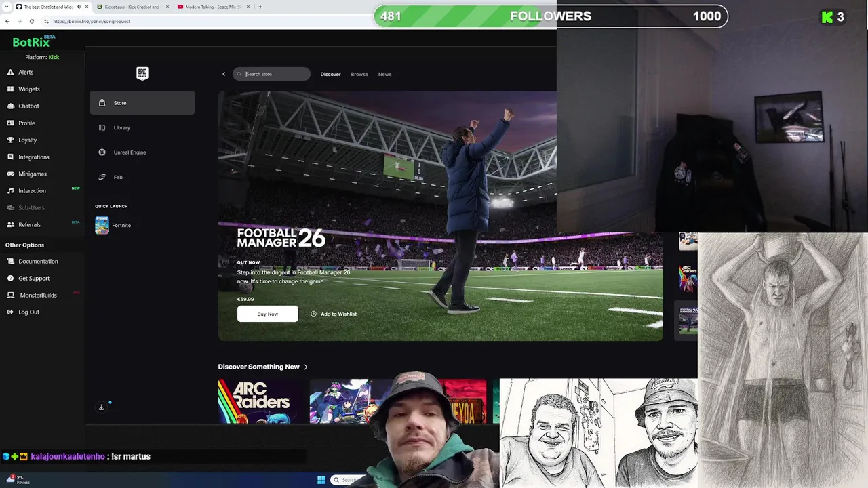Add Football Manager 26 to Wishlist

(x=334, y=314)
